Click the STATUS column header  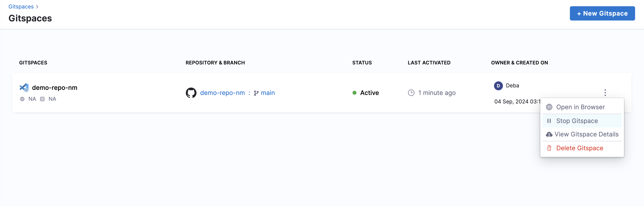click(362, 63)
